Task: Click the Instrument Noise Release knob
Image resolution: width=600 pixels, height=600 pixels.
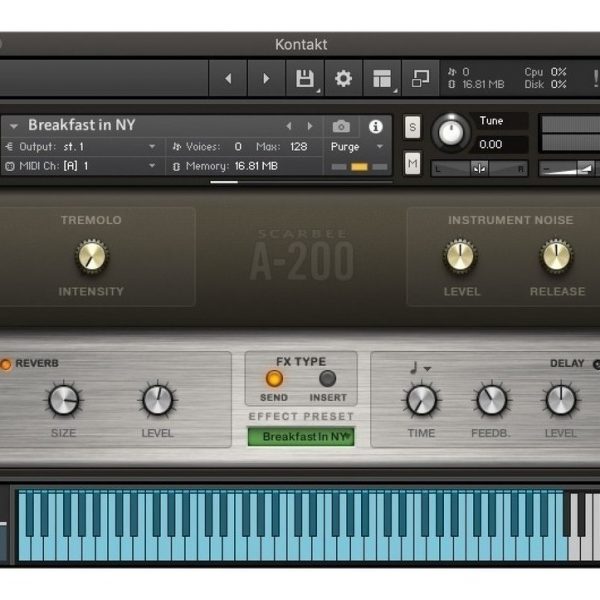Action: click(556, 256)
